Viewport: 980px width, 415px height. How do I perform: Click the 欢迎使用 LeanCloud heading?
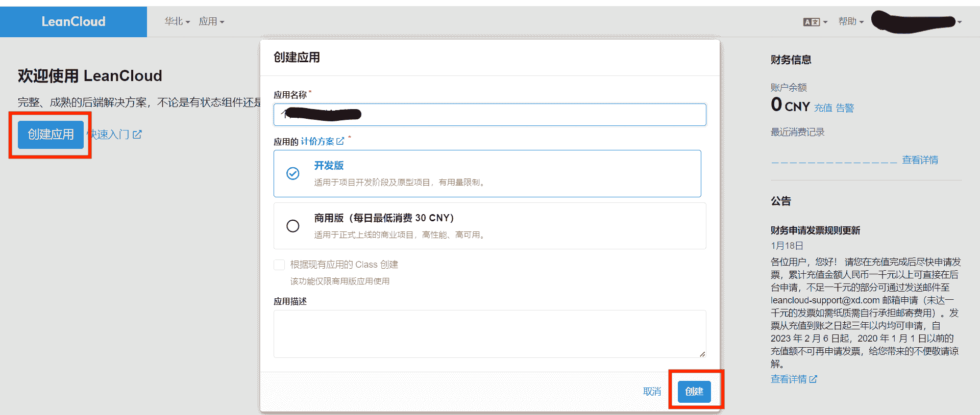pos(90,76)
